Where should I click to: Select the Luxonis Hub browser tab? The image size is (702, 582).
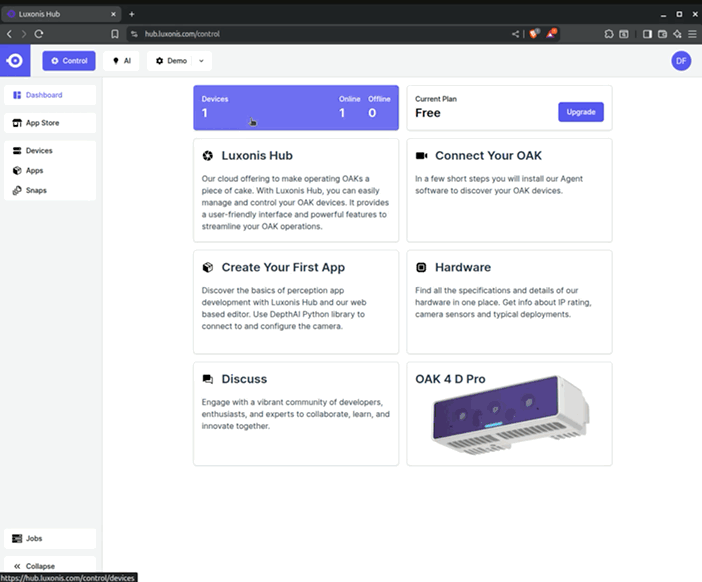(x=61, y=14)
